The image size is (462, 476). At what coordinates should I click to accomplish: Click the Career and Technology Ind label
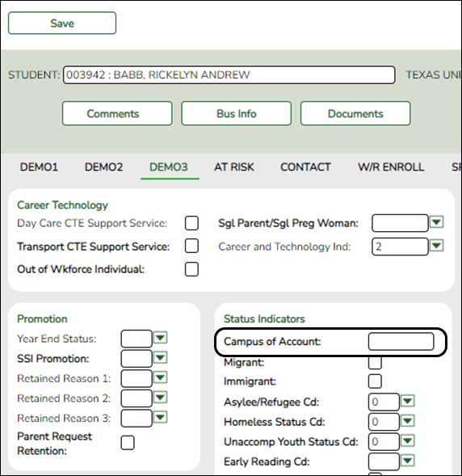(284, 246)
